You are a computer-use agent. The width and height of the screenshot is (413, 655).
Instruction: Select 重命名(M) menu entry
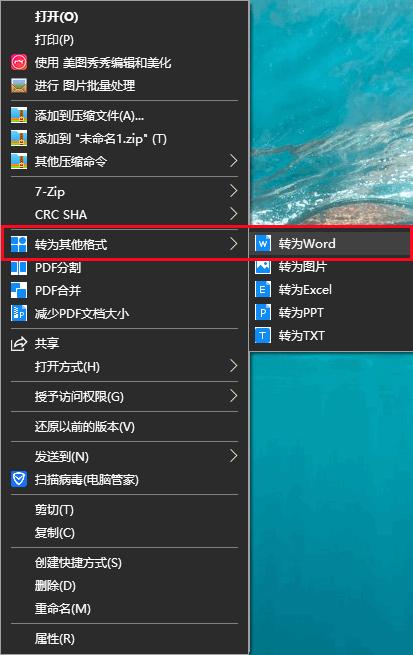(x=125, y=608)
